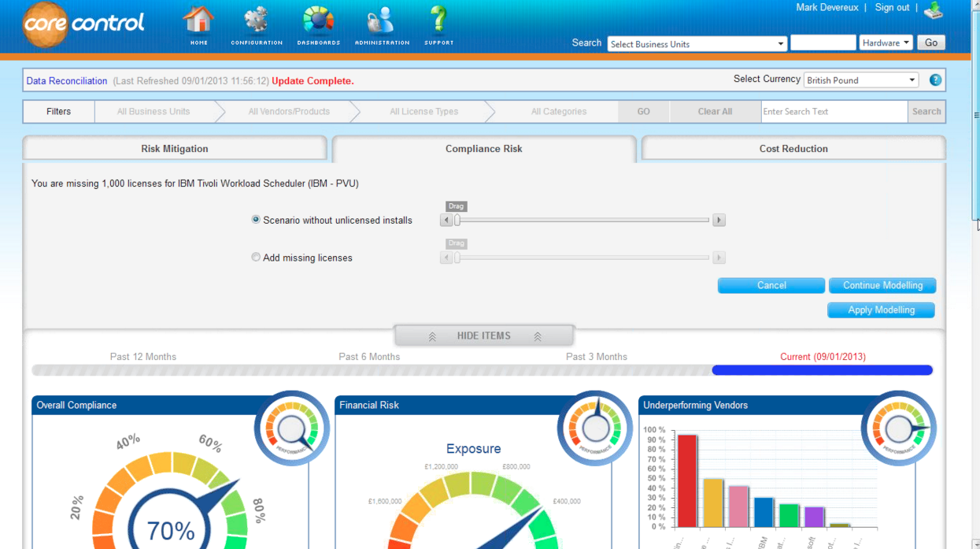Open the Support question mark icon
Image resolution: width=980 pixels, height=549 pixels.
pyautogui.click(x=438, y=24)
